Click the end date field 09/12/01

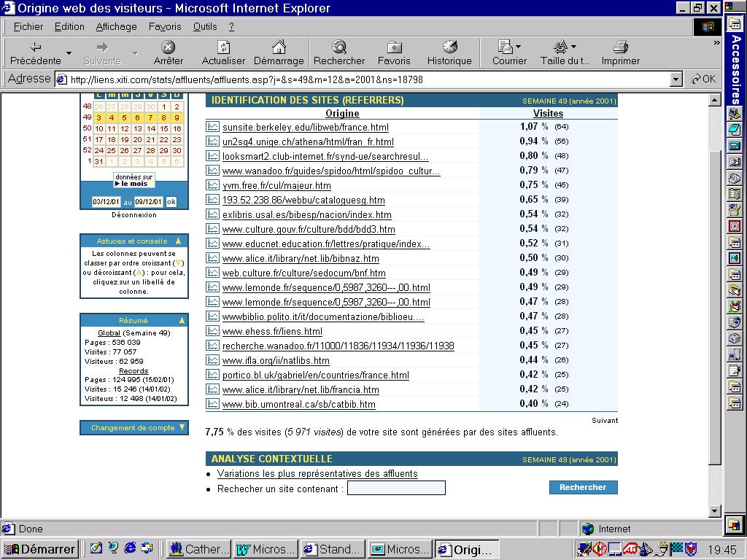coord(148,202)
